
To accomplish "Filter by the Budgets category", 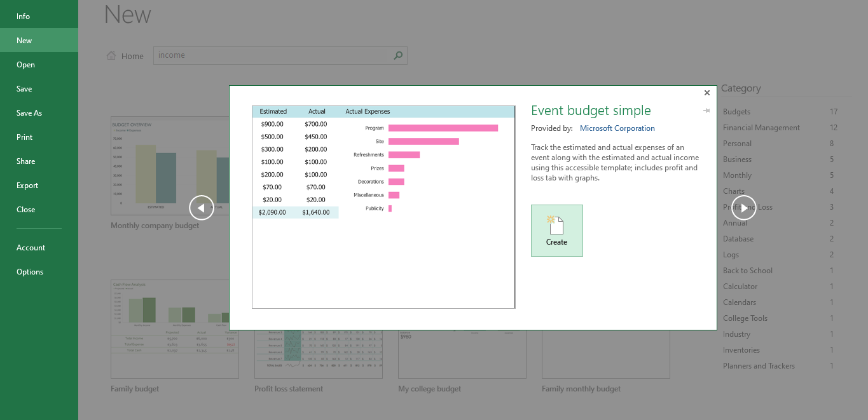I will [736, 112].
